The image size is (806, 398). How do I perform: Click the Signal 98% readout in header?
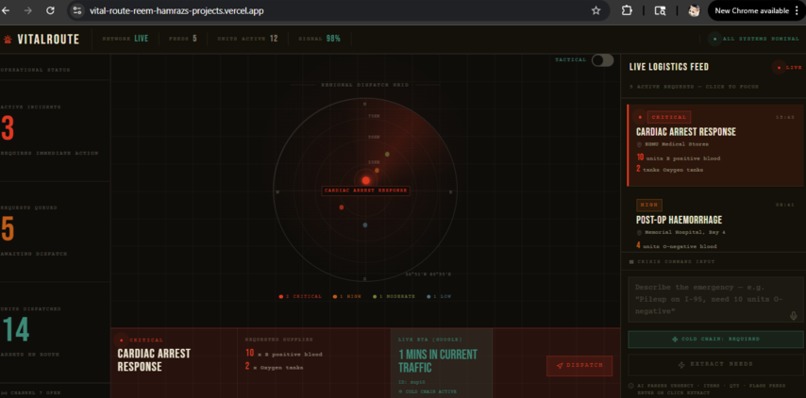(x=320, y=39)
